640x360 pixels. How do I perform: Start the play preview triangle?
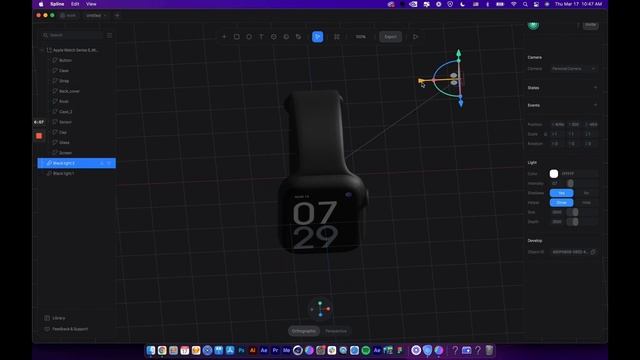(x=416, y=37)
